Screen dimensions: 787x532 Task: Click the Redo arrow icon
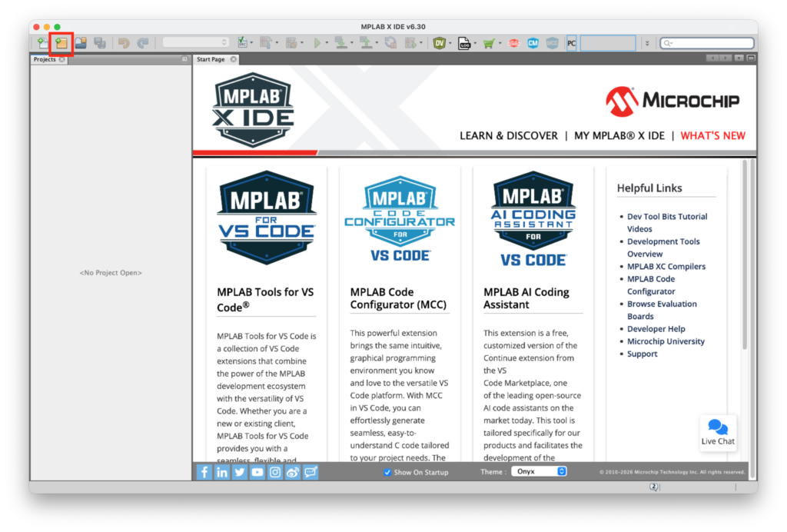coord(142,43)
